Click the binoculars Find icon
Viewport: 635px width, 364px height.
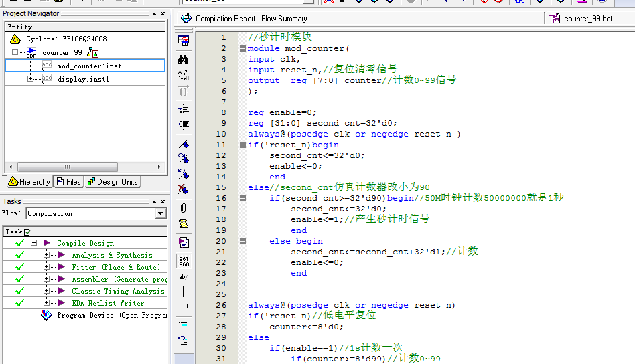(x=183, y=59)
